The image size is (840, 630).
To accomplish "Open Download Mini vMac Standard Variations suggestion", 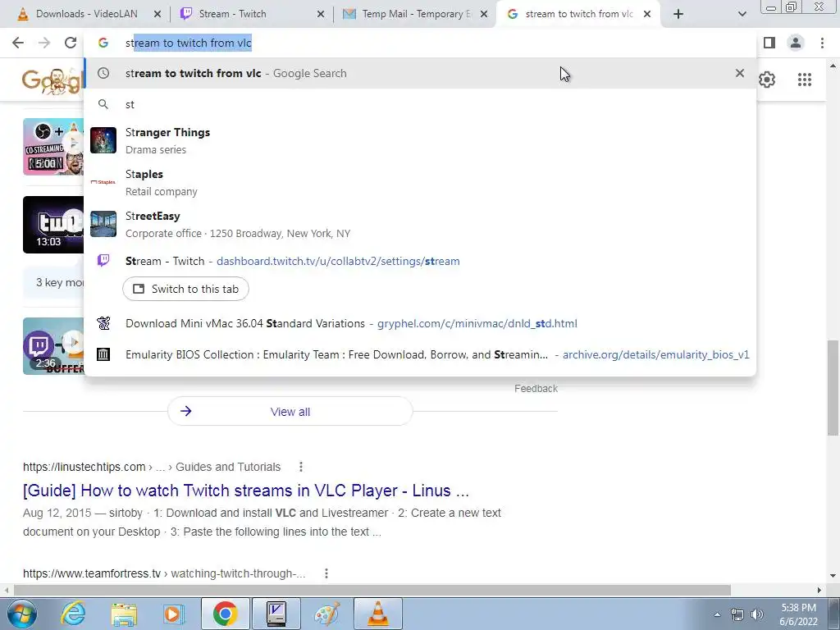I will click(x=420, y=323).
